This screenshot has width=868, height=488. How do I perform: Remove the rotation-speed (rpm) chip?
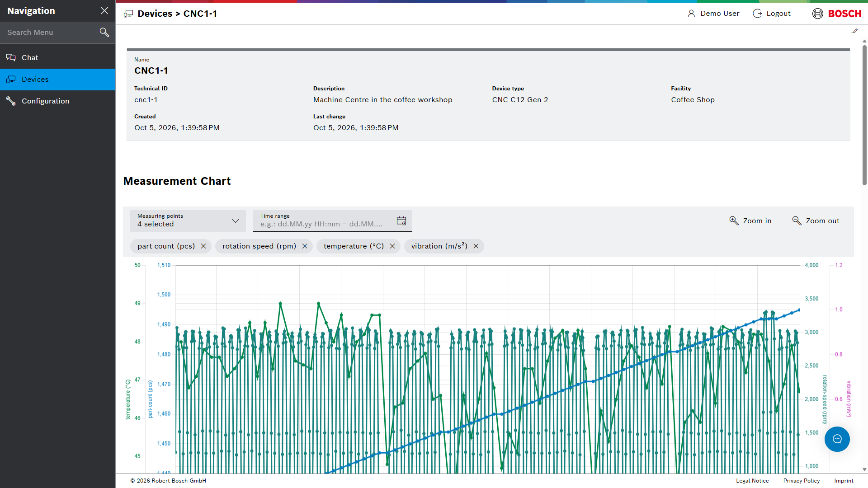pos(305,246)
